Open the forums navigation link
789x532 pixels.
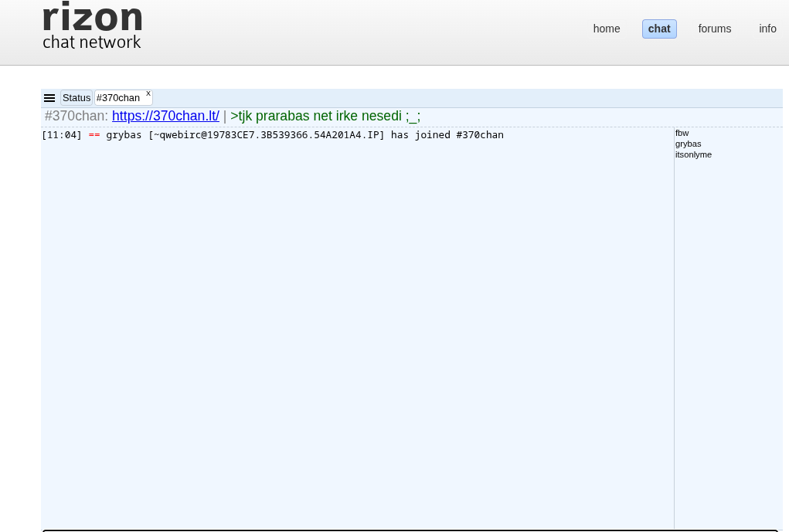714,29
